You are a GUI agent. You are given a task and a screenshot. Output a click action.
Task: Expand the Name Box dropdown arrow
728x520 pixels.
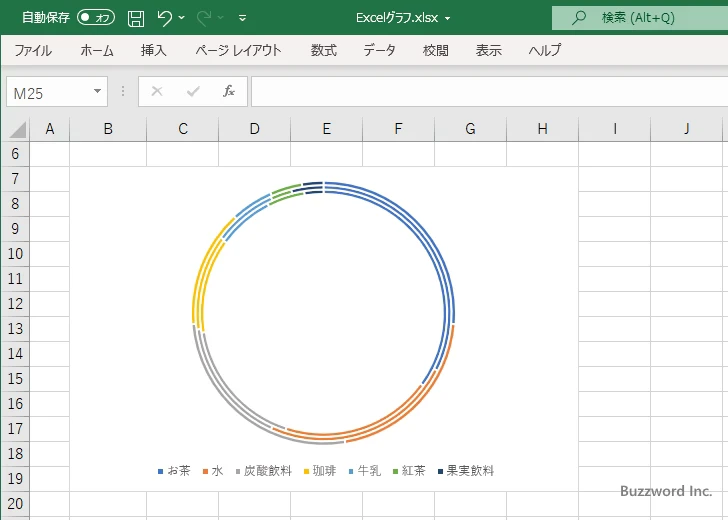point(98,91)
